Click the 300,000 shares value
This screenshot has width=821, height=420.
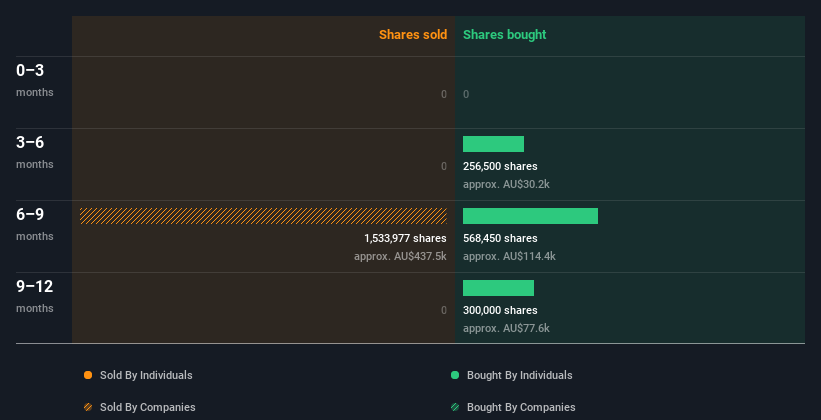[x=500, y=311]
